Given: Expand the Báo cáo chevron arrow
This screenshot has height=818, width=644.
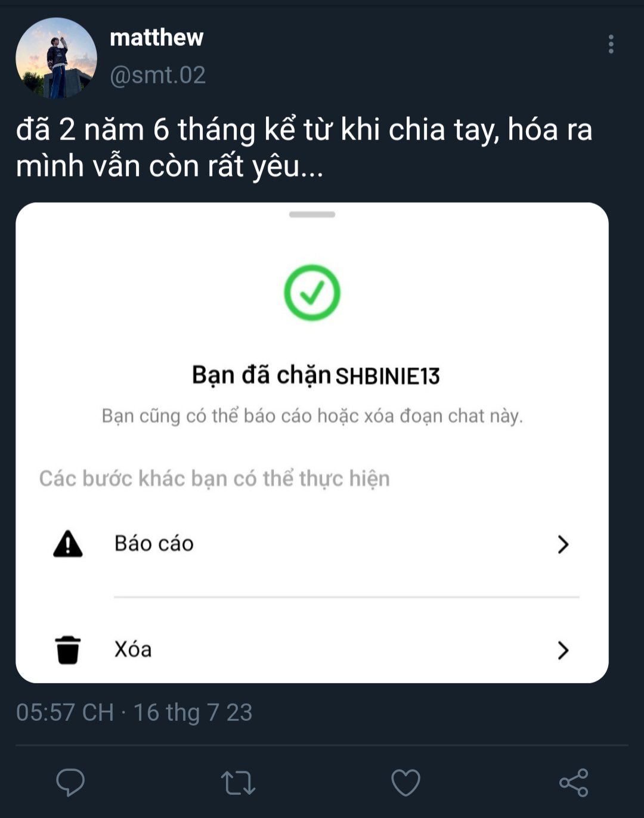Looking at the screenshot, I should pyautogui.click(x=563, y=544).
